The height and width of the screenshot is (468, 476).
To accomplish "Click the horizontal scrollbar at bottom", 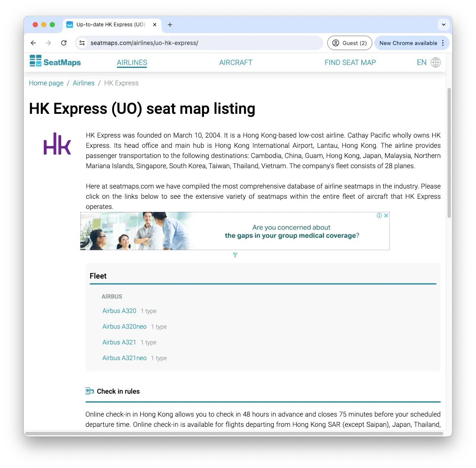I will 234,434.
